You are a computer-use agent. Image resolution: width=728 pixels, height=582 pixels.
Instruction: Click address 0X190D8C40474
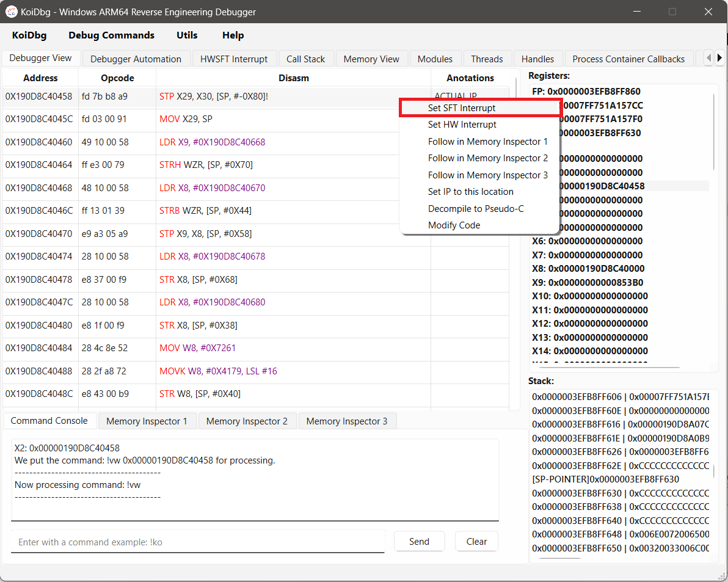click(x=39, y=256)
